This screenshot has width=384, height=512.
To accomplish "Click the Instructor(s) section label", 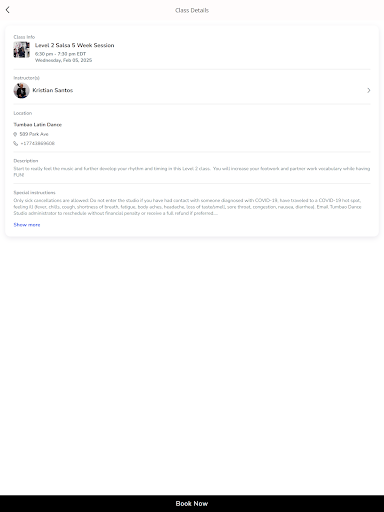I will point(27,78).
